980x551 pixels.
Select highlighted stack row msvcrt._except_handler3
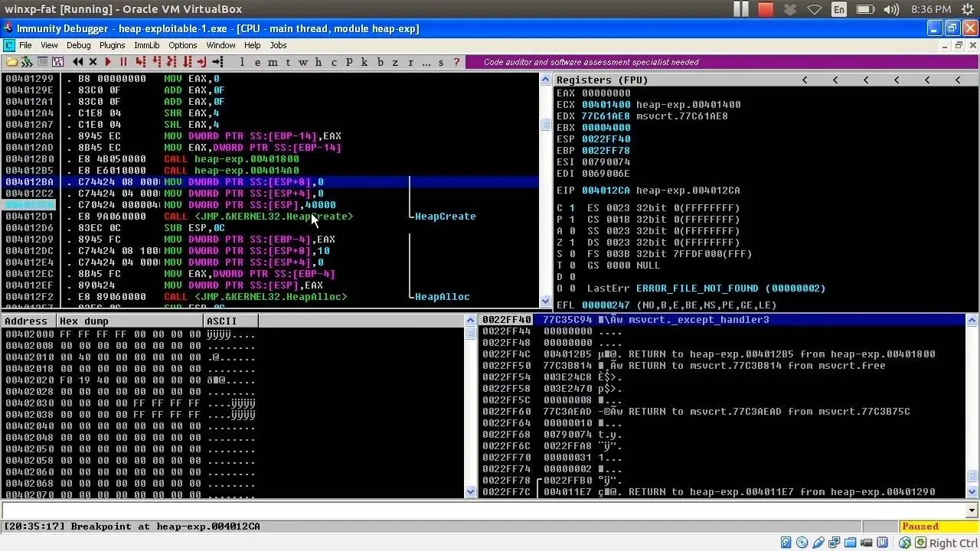(x=721, y=320)
